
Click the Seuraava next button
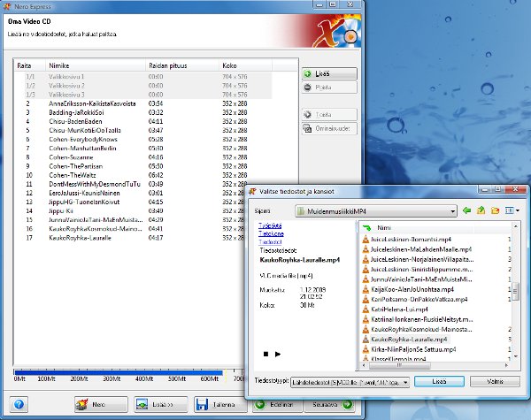(x=329, y=404)
